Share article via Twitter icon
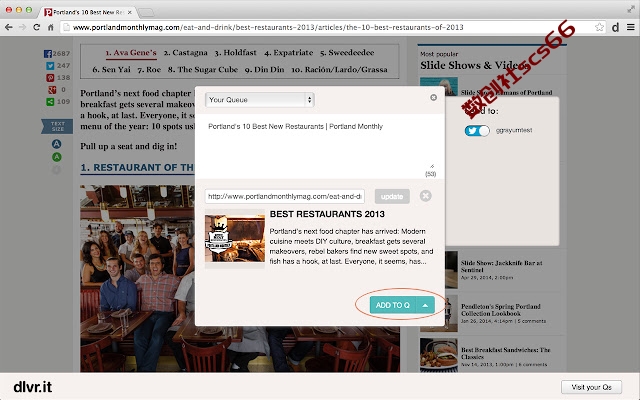 coord(50,66)
